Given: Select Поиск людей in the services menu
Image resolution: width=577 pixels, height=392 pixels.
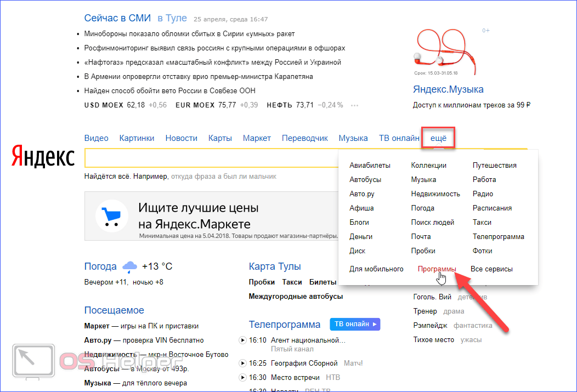Looking at the screenshot, I should pyautogui.click(x=432, y=223).
